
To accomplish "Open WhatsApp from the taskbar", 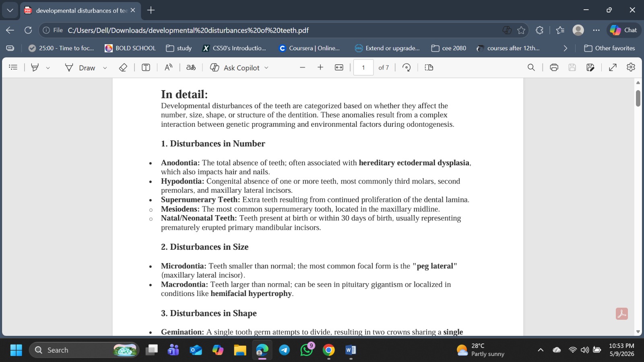I will pos(307,350).
